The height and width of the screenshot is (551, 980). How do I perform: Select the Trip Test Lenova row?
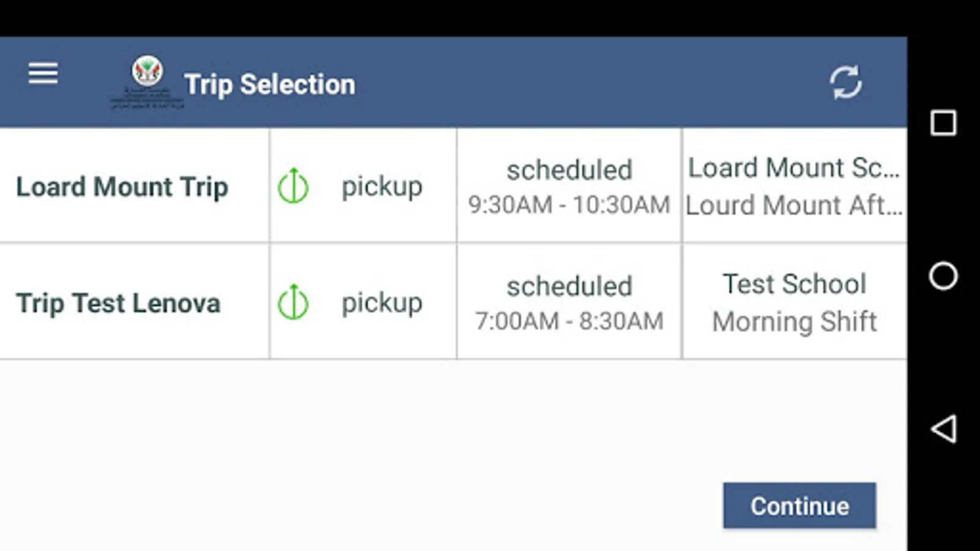[x=118, y=303]
